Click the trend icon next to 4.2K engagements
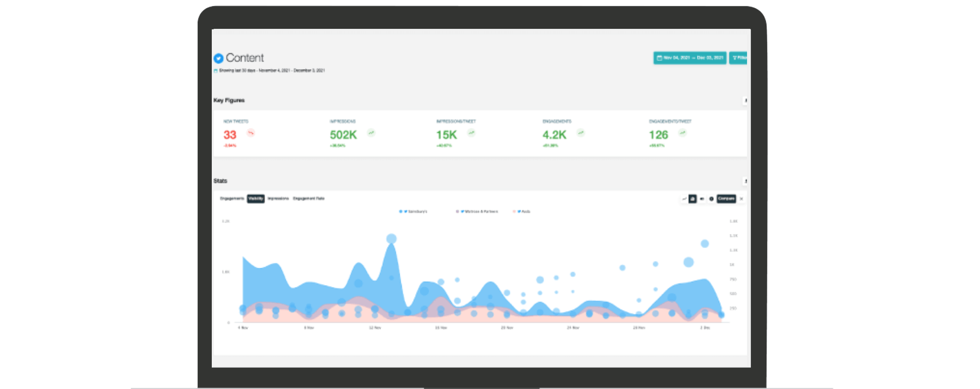 tap(581, 133)
